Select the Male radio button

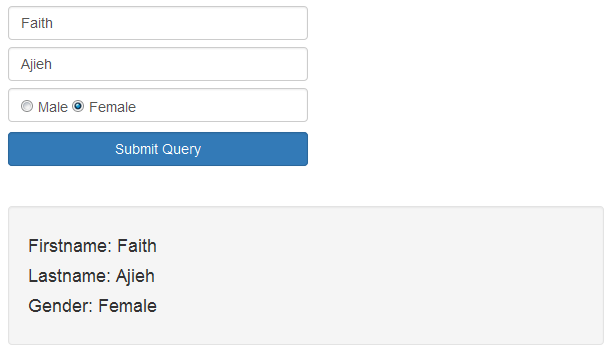(x=27, y=106)
